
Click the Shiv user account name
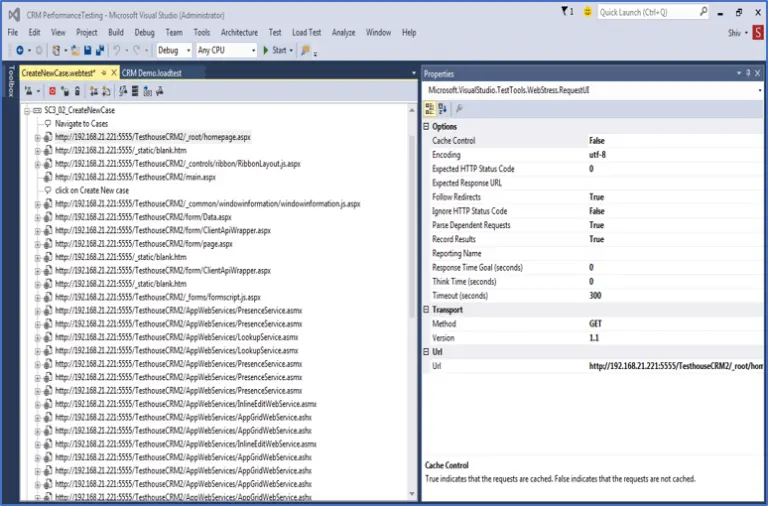click(732, 32)
